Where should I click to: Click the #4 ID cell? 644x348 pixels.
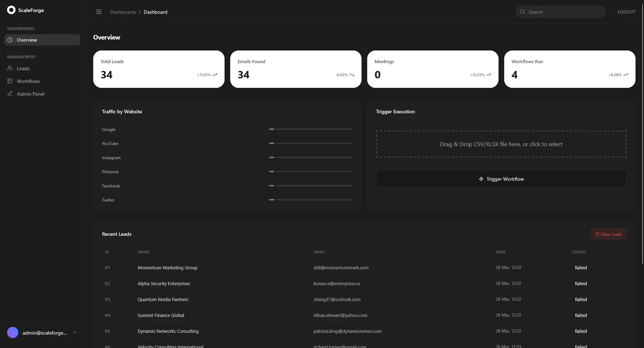(107, 315)
